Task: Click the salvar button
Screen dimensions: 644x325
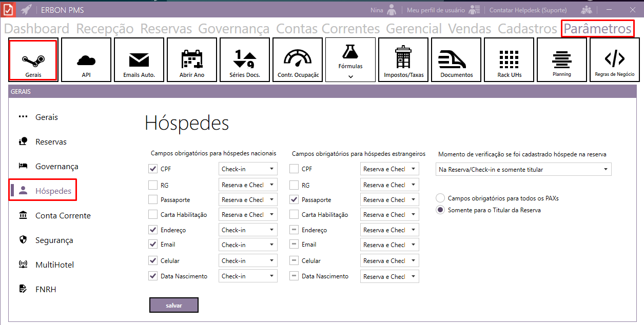Action: tap(174, 305)
